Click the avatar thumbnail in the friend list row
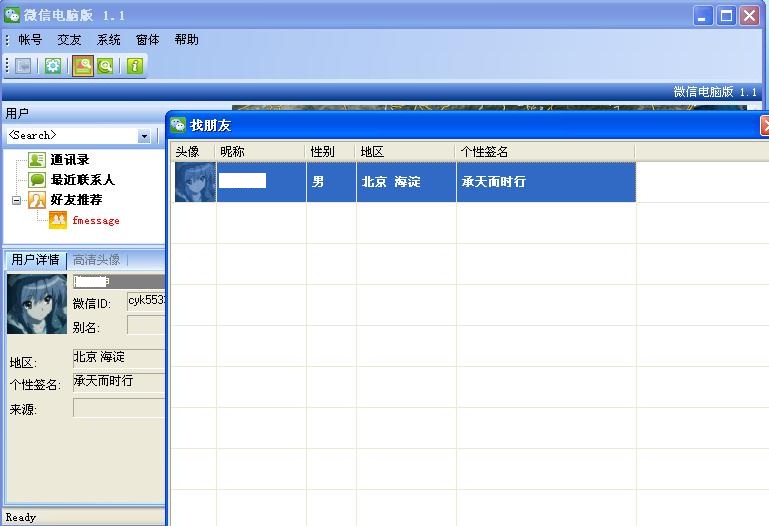The height and width of the screenshot is (526, 769). click(195, 182)
